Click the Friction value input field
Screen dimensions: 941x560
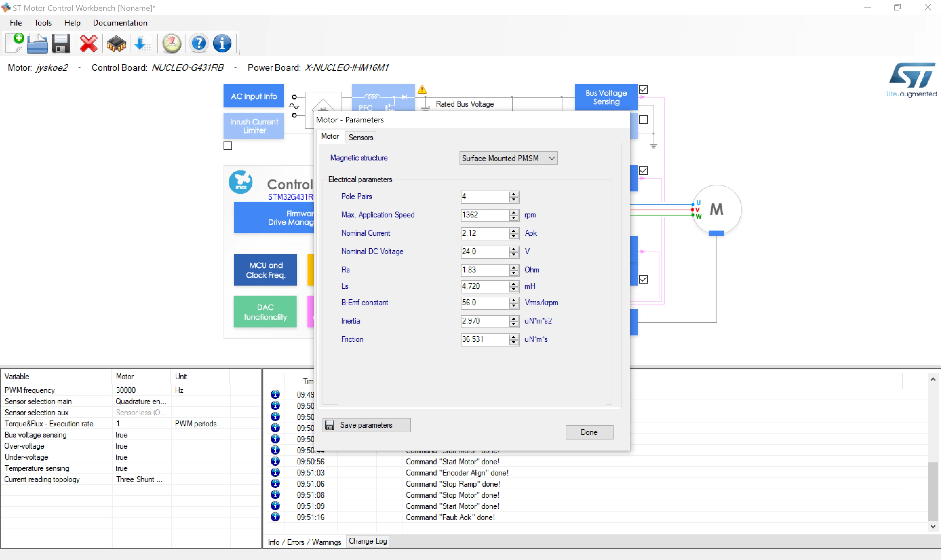(x=485, y=339)
